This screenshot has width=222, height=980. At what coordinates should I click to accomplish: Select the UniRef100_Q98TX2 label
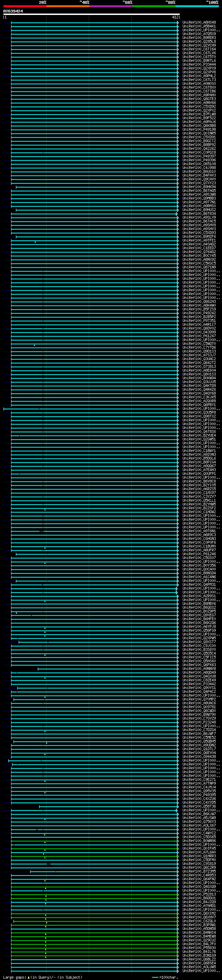tap(199, 416)
